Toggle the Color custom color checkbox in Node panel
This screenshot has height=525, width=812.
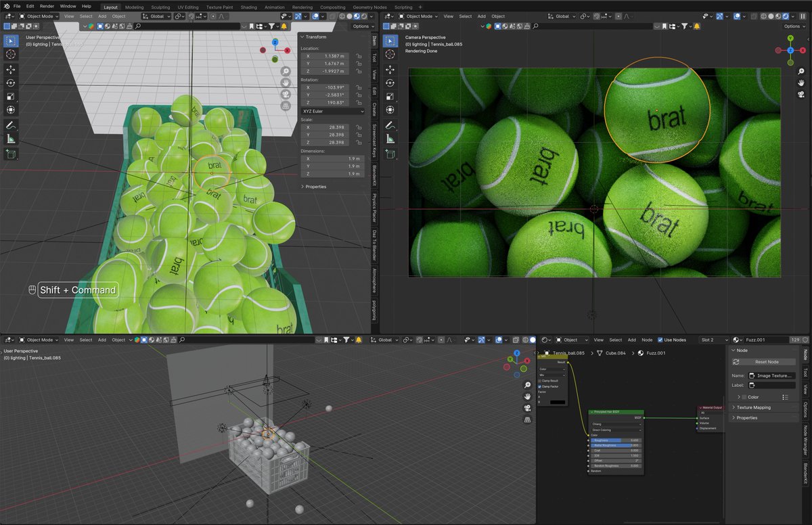[744, 397]
